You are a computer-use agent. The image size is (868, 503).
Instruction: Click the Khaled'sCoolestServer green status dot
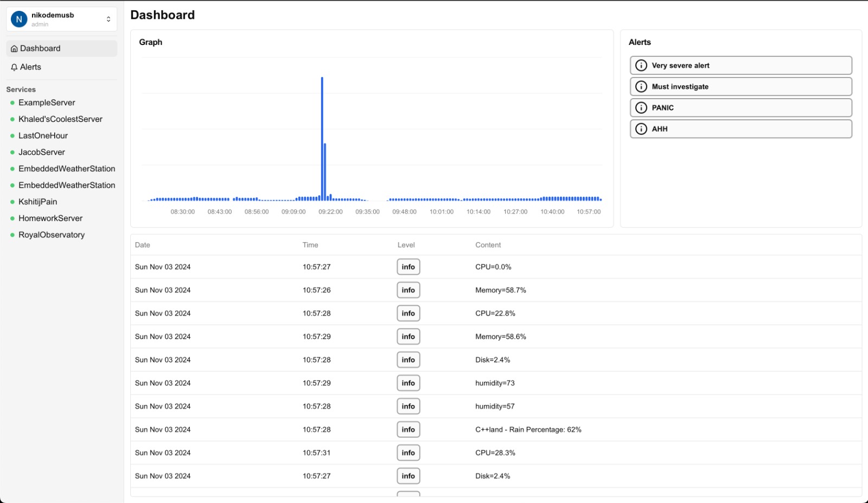tap(12, 119)
